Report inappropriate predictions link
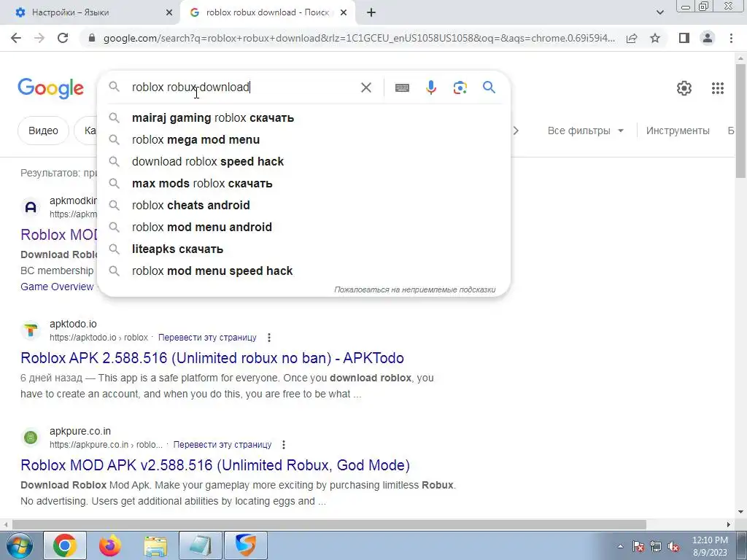This screenshot has width=747, height=560. pos(414,289)
